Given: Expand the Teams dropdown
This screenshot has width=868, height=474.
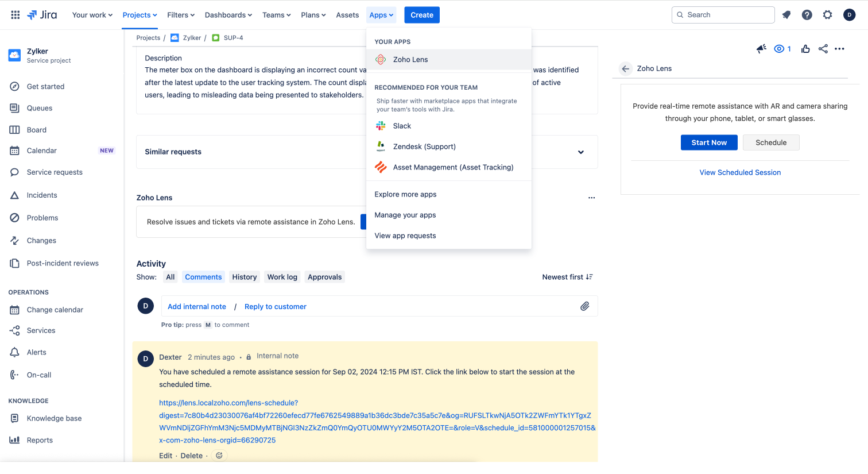Looking at the screenshot, I should pyautogui.click(x=277, y=15).
